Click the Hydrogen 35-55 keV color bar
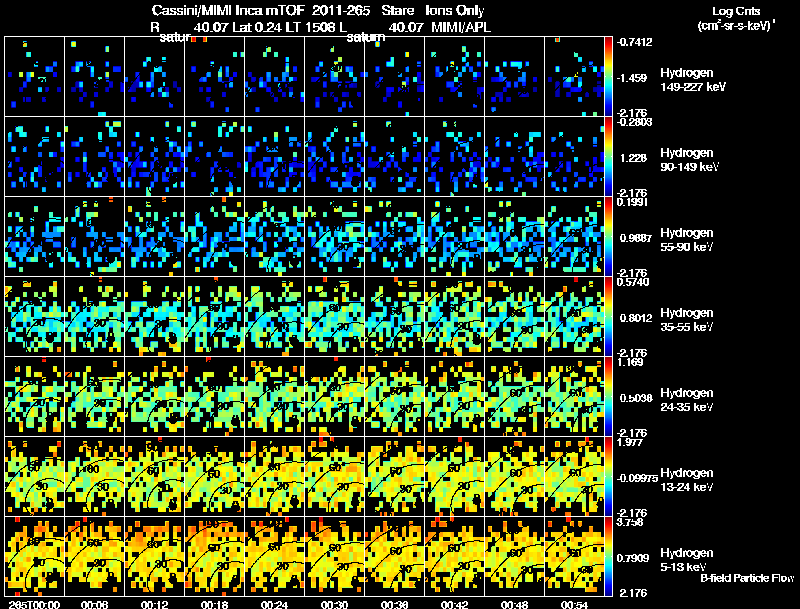 pos(608,316)
